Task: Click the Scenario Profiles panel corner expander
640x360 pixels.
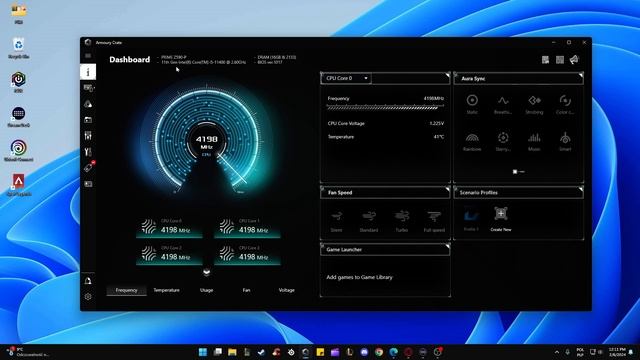Action: click(x=581, y=189)
